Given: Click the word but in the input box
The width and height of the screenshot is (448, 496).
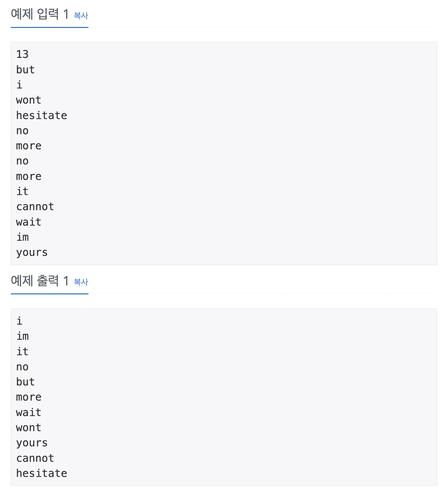Looking at the screenshot, I should coord(25,69).
